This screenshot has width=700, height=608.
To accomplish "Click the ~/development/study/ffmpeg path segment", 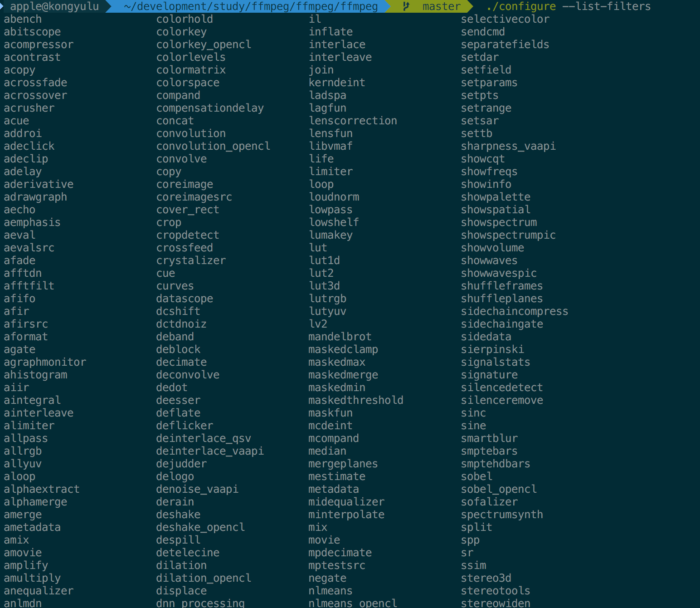I will click(251, 6).
